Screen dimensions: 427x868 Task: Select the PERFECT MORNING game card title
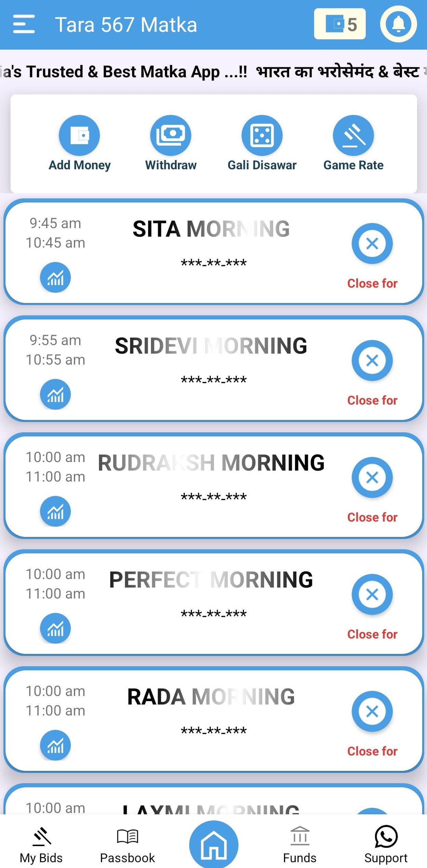211,580
